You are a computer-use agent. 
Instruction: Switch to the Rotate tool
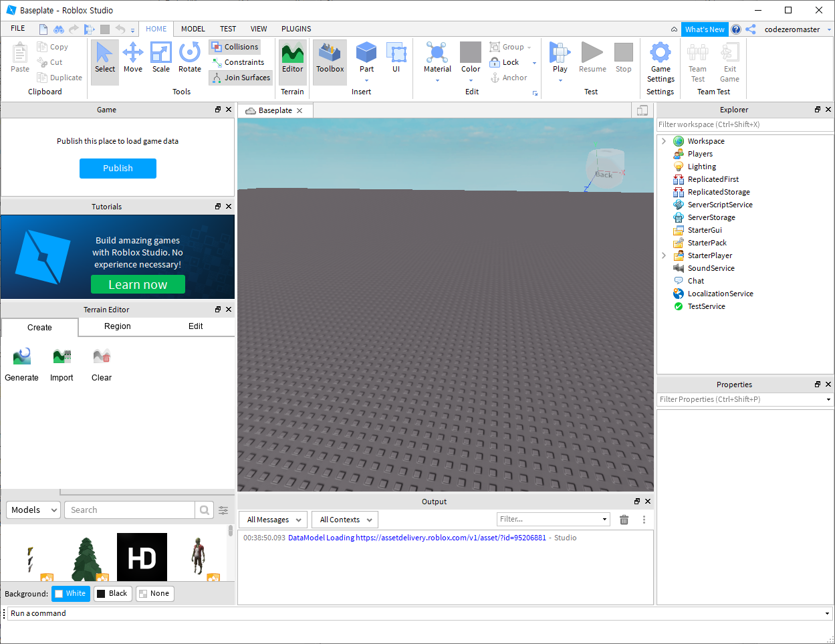(190, 61)
